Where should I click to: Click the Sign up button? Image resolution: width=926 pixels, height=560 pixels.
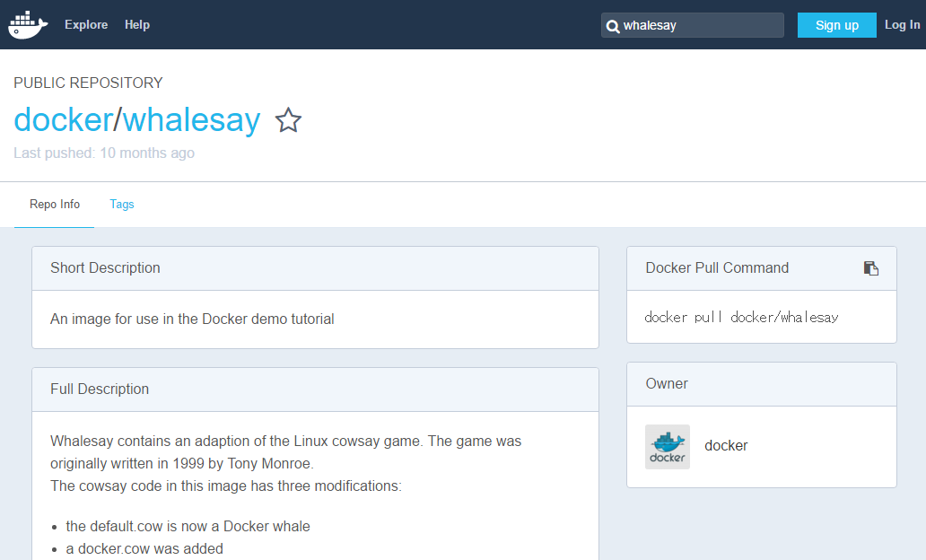837,25
